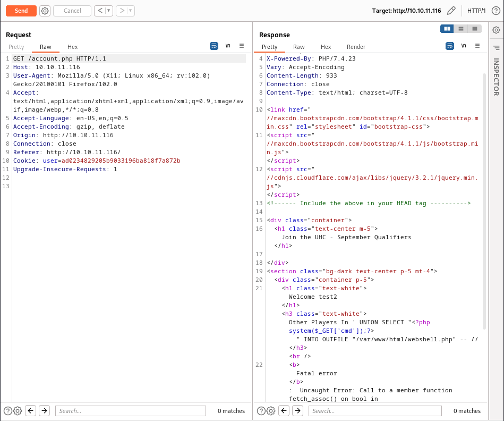Click the Response vertical scrollbar
504x421 pixels.
click(484, 201)
